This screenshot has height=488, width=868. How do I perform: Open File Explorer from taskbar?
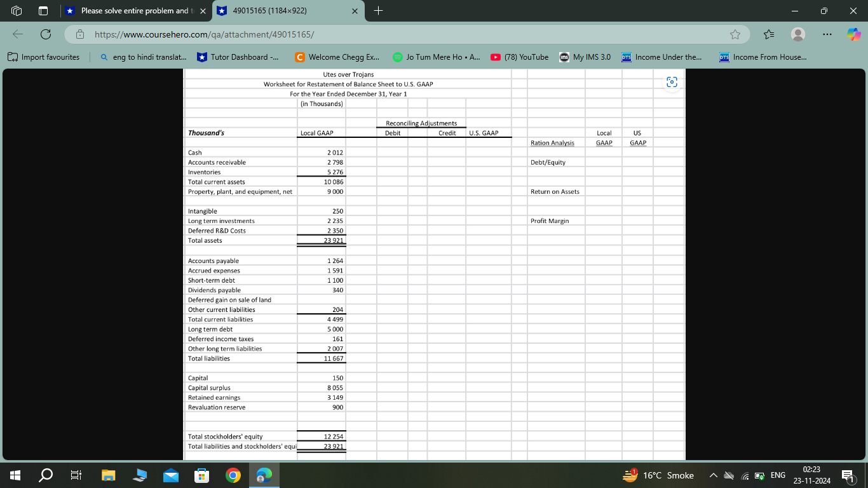click(x=108, y=475)
